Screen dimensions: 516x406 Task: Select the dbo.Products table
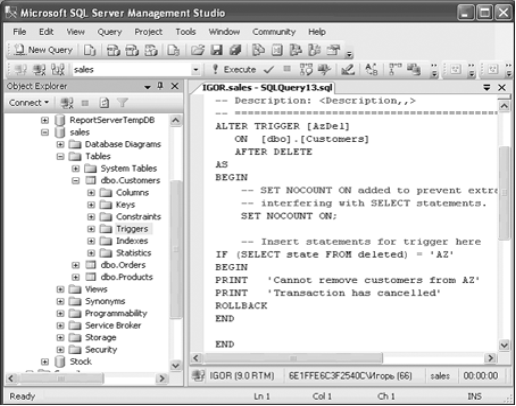pos(127,277)
